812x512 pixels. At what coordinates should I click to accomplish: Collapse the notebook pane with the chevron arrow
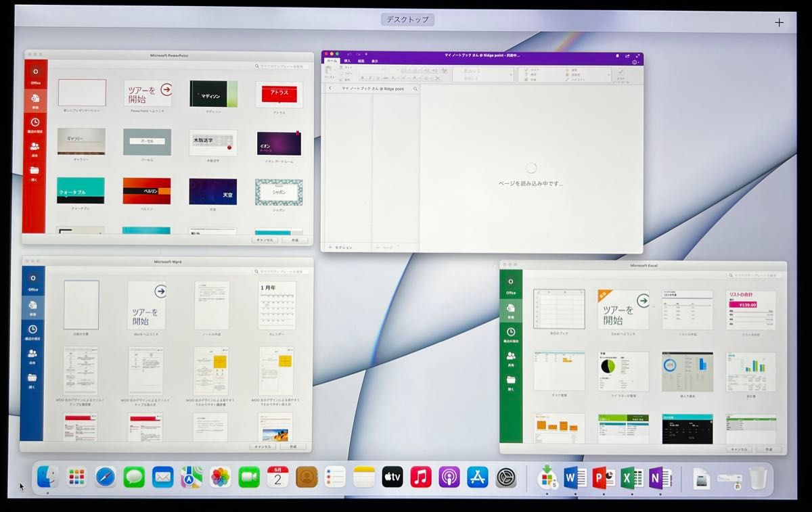point(330,89)
